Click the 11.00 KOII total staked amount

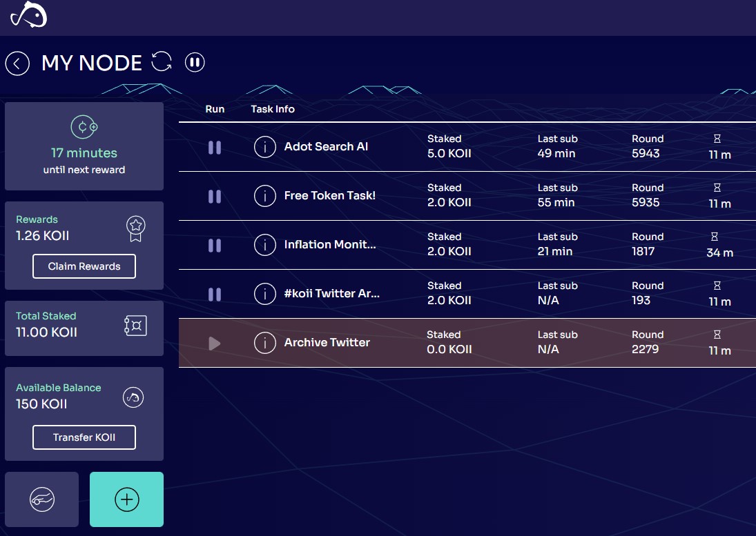point(46,332)
